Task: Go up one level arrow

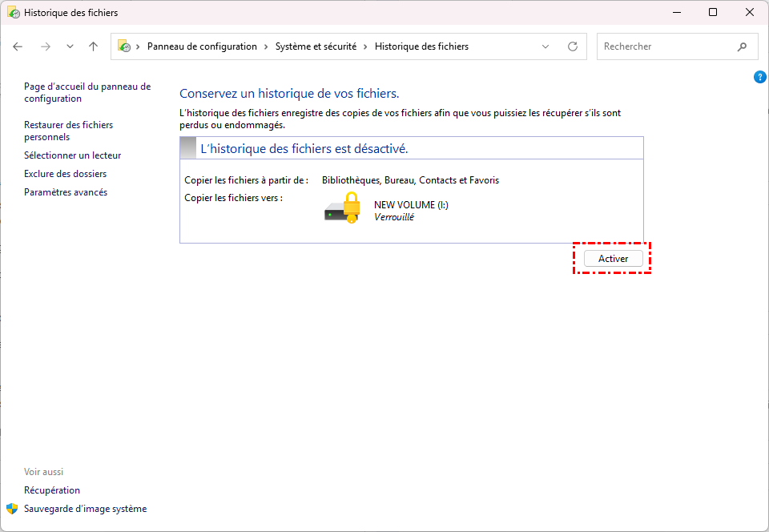Action: coord(93,46)
